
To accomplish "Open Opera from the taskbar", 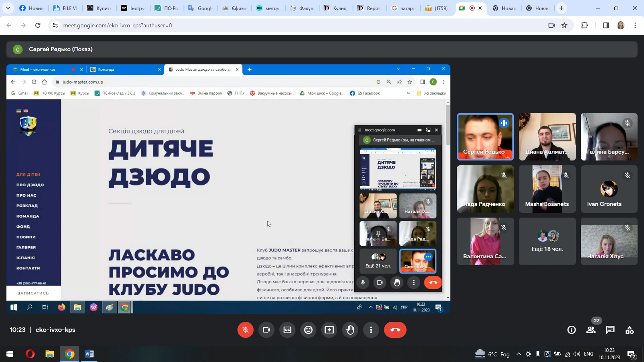I will point(30,354).
